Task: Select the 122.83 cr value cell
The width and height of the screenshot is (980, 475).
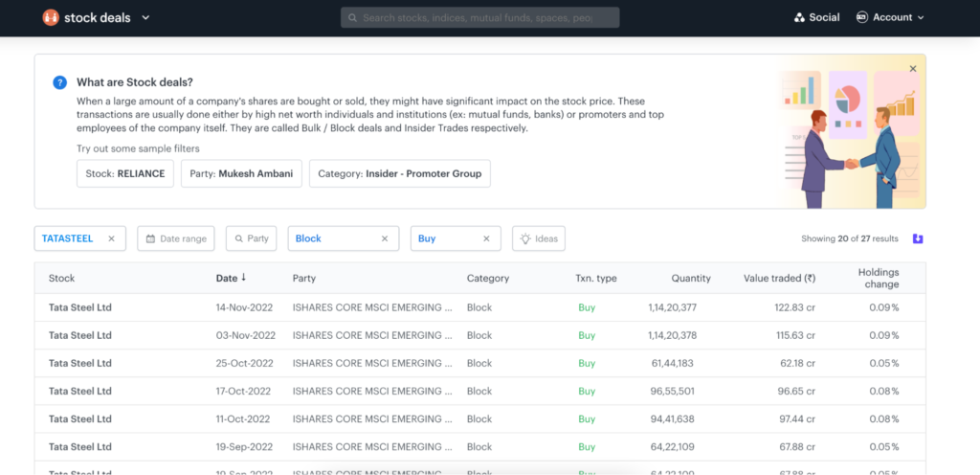Action: (793, 307)
